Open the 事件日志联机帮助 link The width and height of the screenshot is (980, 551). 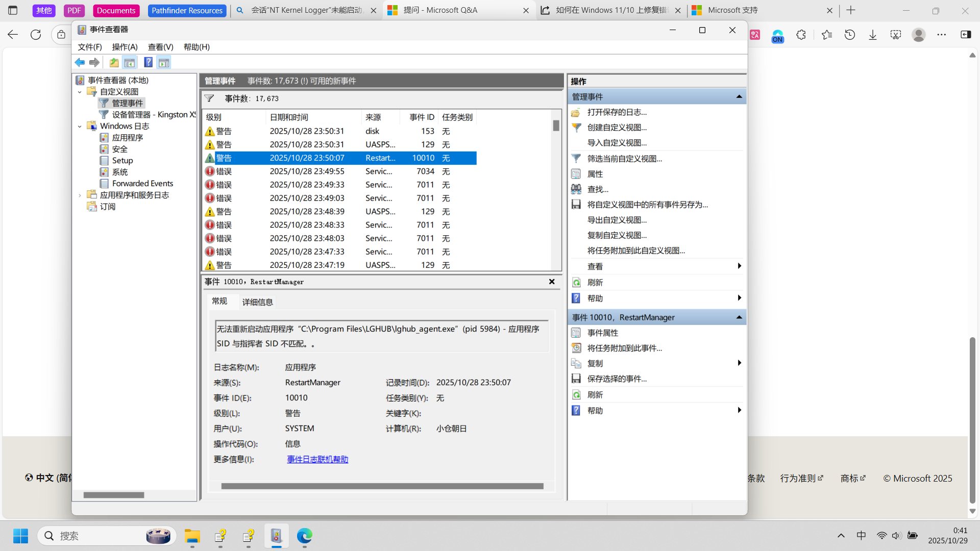317,459
